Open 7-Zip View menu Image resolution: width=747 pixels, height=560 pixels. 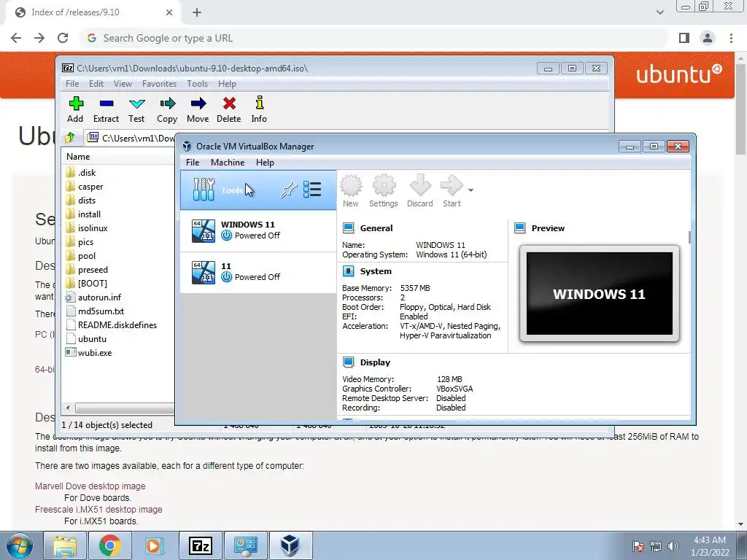[123, 84]
